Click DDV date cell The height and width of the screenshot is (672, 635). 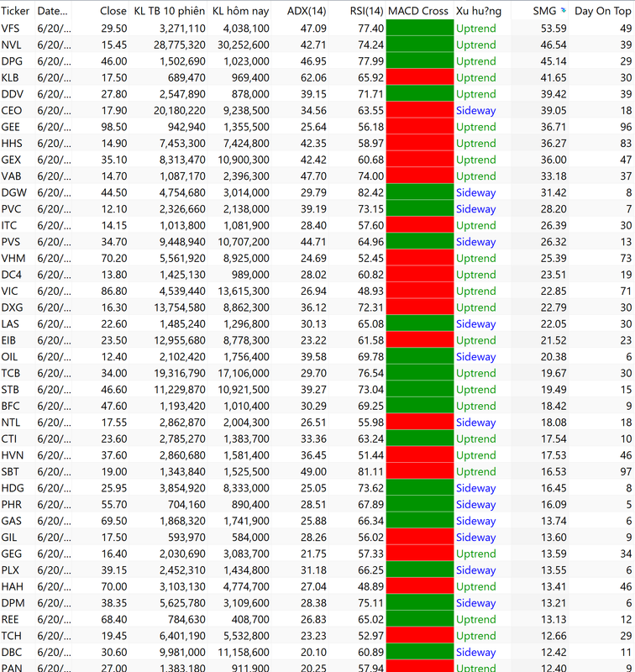(54, 94)
